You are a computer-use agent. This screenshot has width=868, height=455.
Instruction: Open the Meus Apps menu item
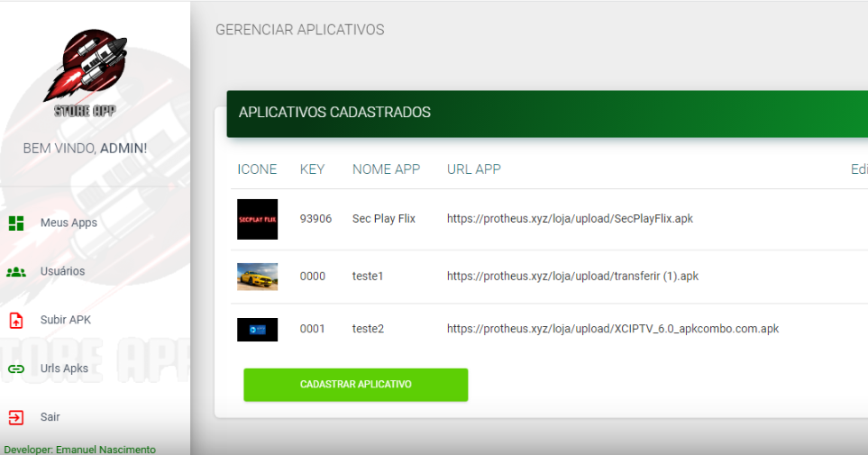tap(69, 223)
